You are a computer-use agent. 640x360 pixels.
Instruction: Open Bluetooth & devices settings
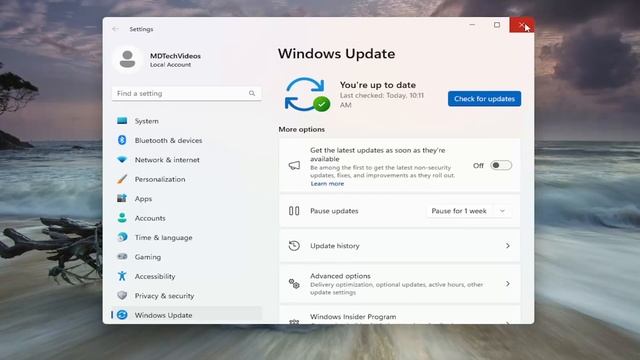coord(187,140)
